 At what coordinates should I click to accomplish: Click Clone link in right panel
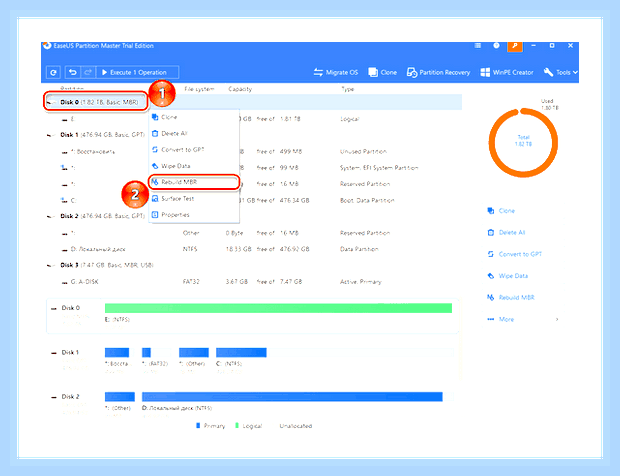pos(507,211)
